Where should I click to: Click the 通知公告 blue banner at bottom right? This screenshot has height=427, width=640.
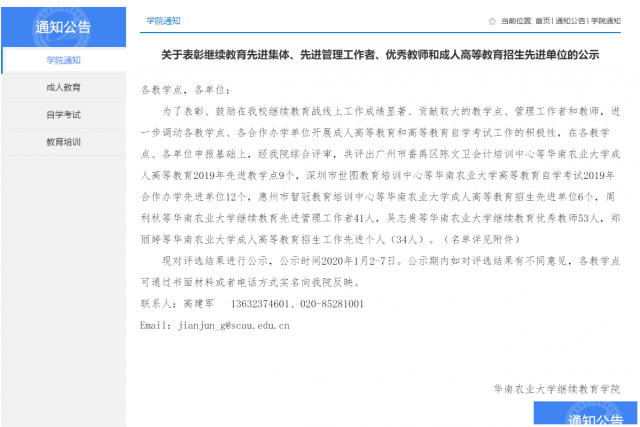pyautogui.click(x=584, y=416)
